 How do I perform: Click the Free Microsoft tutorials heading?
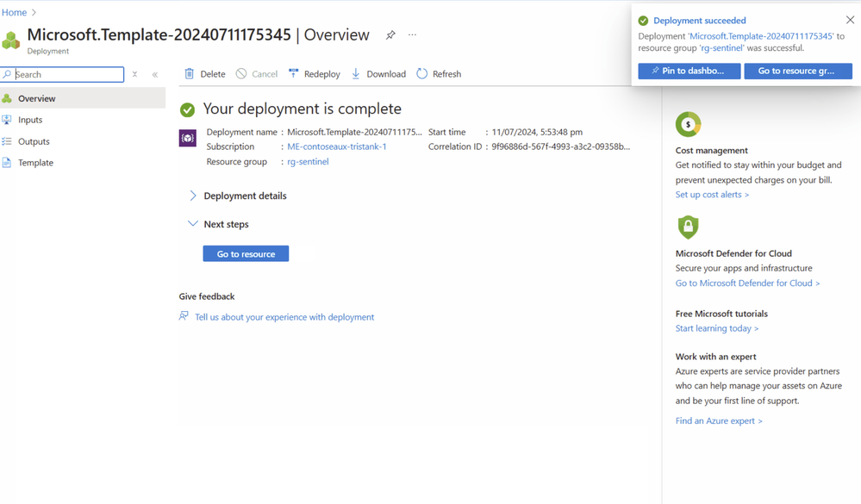(721, 314)
